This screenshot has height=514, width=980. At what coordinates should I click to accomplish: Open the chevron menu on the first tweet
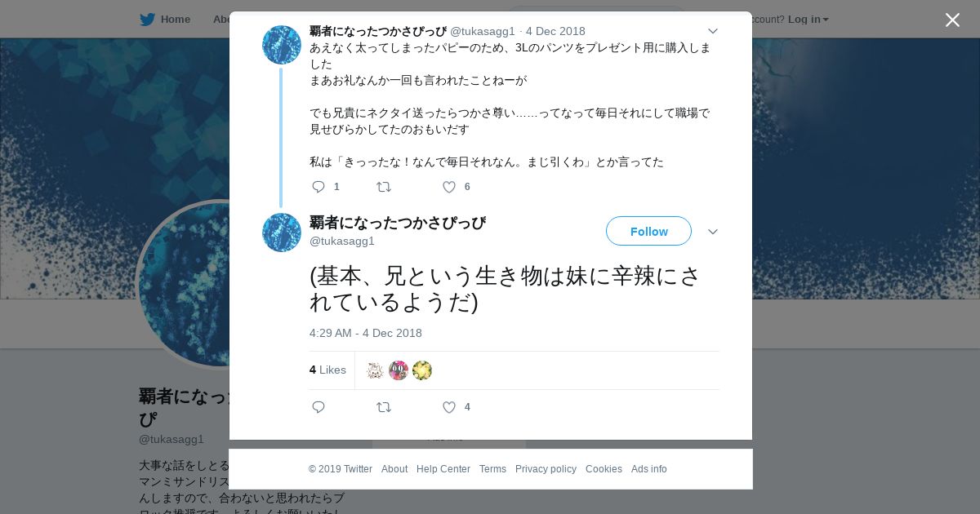(x=712, y=31)
